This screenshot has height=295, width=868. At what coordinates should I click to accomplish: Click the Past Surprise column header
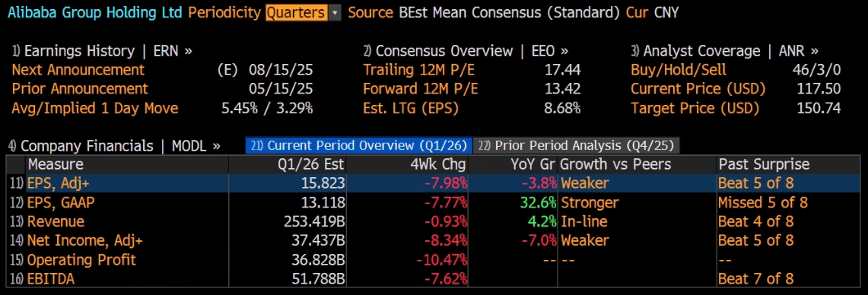764,164
